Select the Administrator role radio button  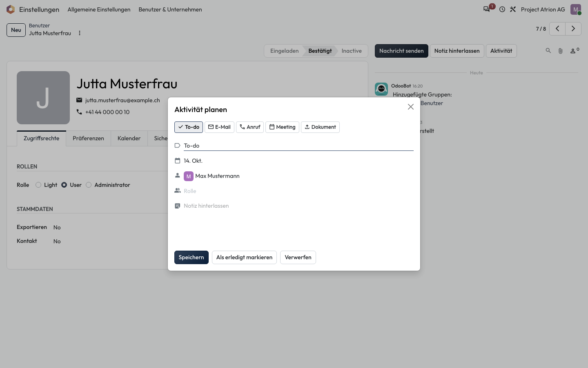tap(89, 185)
